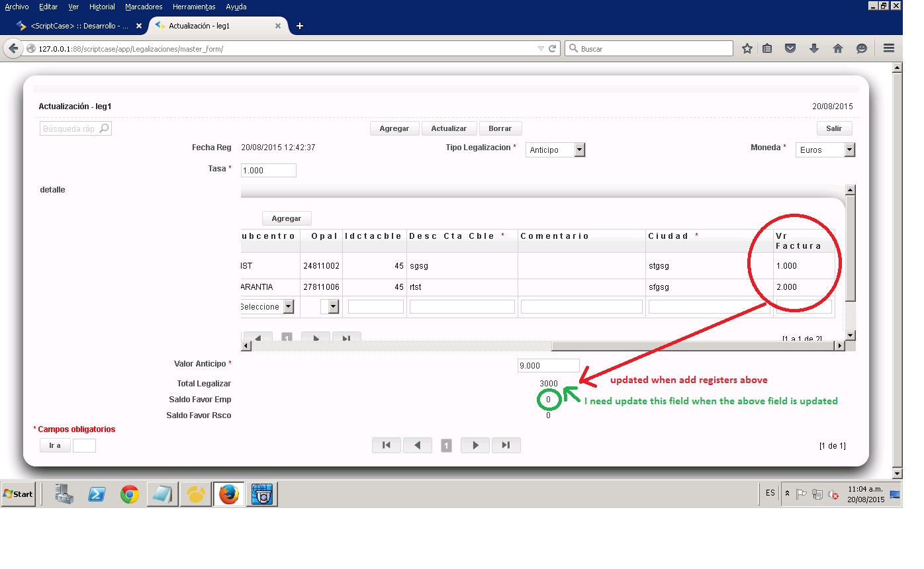Click the Borrar button
This screenshot has width=924, height=569.
click(500, 128)
